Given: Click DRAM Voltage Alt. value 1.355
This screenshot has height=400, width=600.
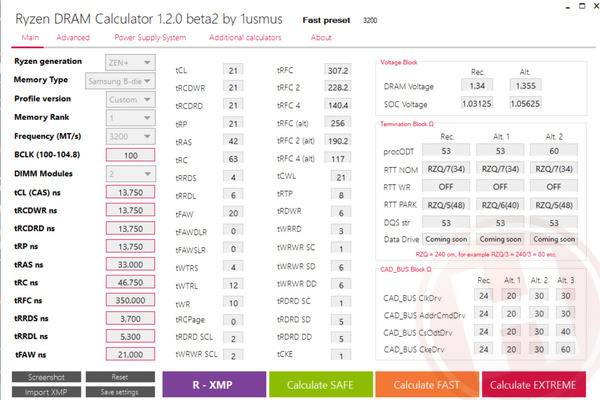Looking at the screenshot, I should pos(525,86).
